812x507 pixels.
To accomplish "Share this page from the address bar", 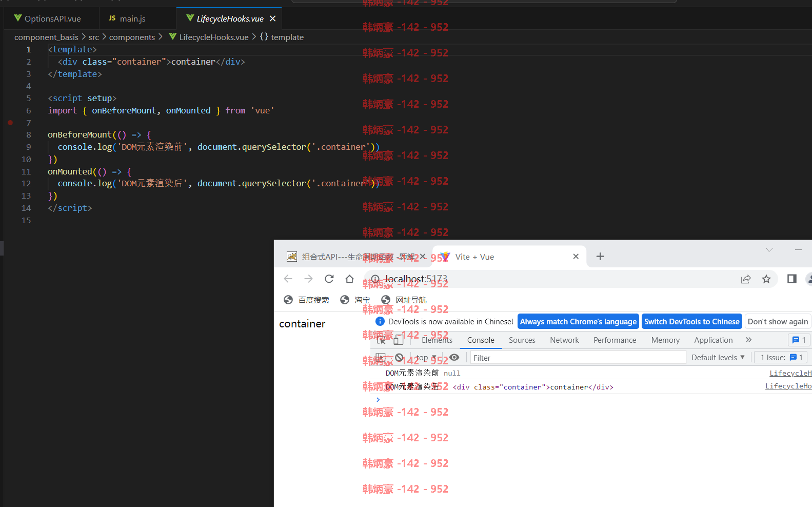I will coord(746,279).
